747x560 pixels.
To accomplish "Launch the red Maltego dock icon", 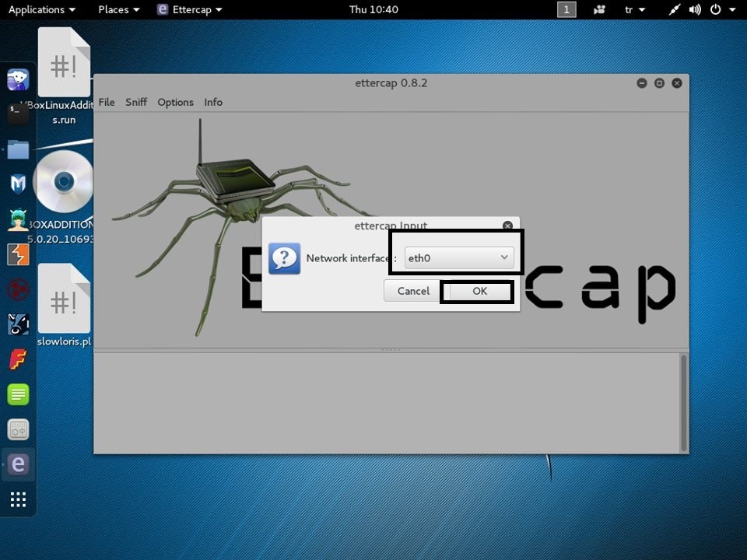I will (18, 289).
